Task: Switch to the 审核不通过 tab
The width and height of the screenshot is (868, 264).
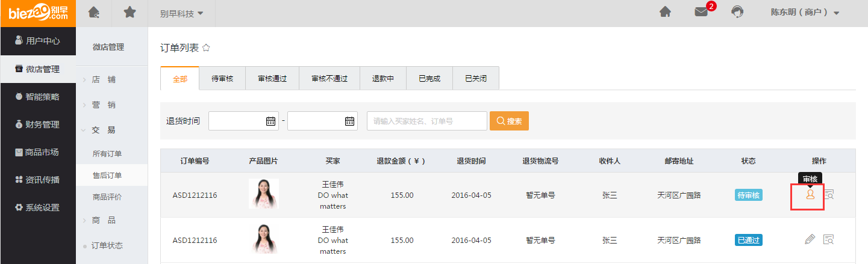Action: (329, 79)
